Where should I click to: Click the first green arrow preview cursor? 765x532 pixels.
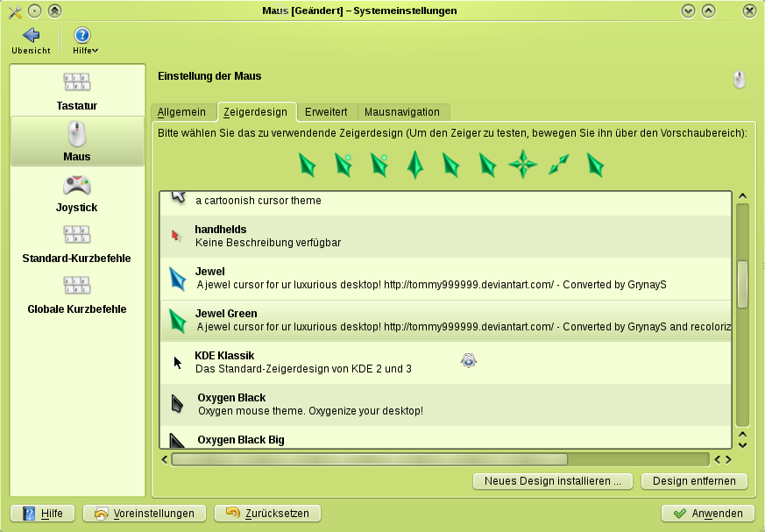click(308, 165)
